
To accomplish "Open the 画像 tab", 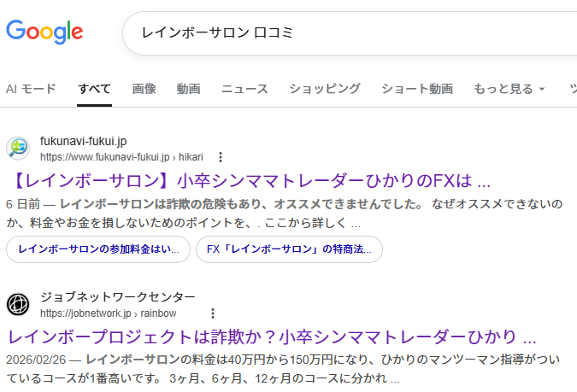I will pyautogui.click(x=144, y=89).
